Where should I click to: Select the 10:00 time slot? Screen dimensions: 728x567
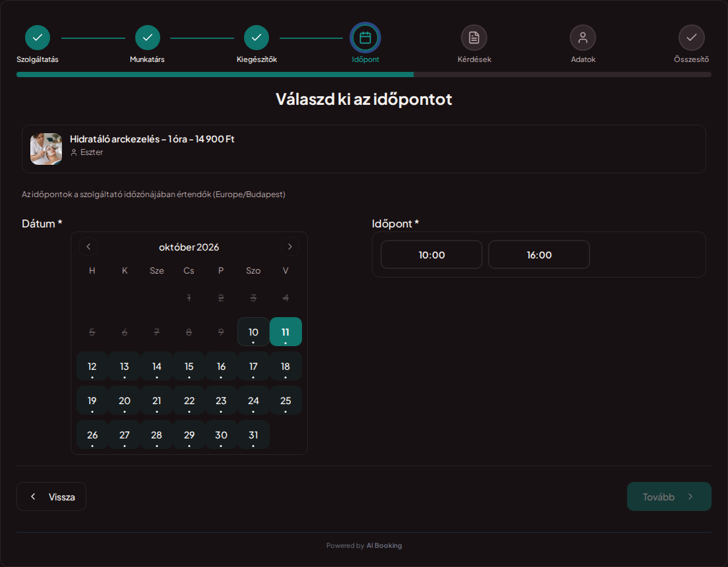[x=431, y=254]
